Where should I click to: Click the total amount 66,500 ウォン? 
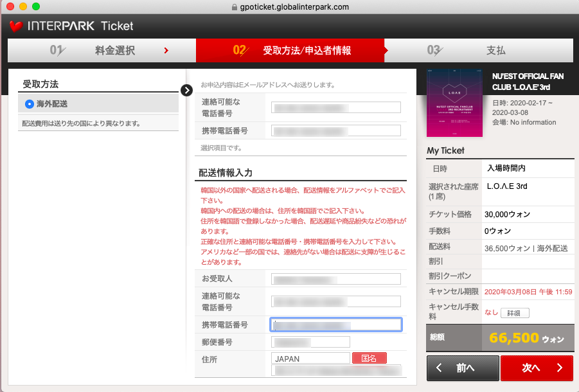pos(526,338)
